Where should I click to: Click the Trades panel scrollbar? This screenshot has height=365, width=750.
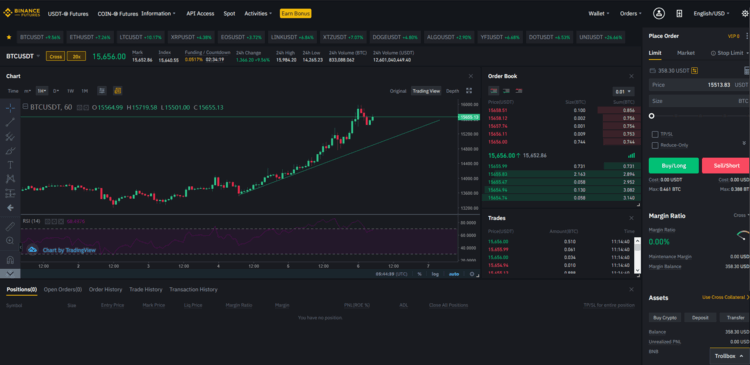click(x=637, y=255)
